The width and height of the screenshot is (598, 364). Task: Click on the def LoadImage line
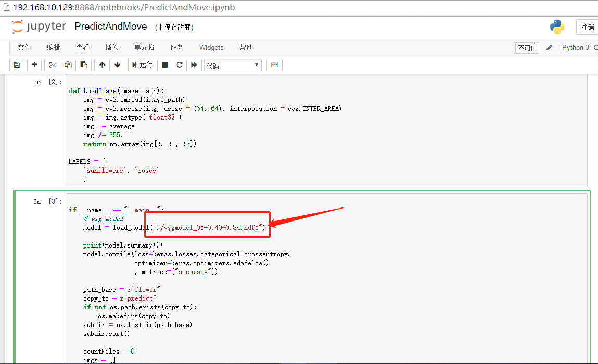tap(116, 90)
